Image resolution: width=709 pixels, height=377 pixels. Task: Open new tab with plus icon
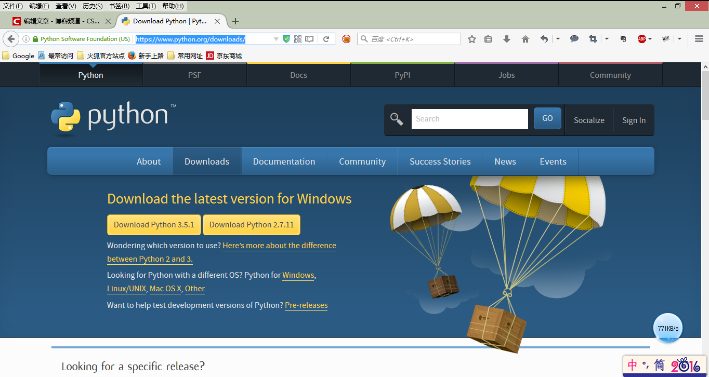pyautogui.click(x=235, y=21)
